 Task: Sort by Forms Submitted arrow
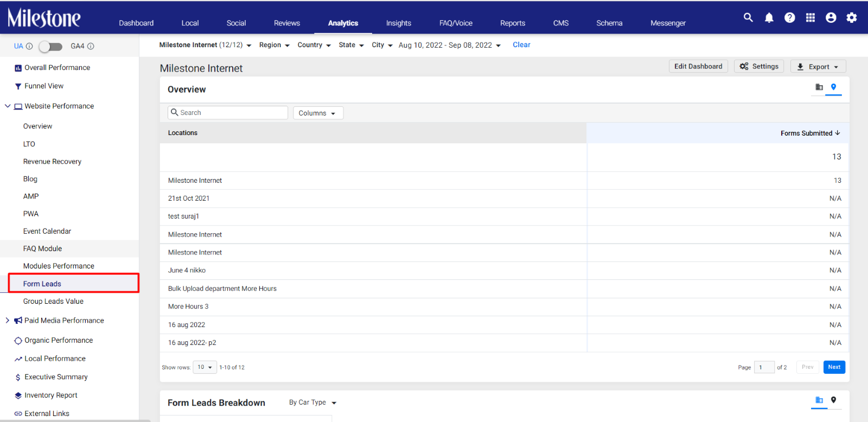(838, 133)
